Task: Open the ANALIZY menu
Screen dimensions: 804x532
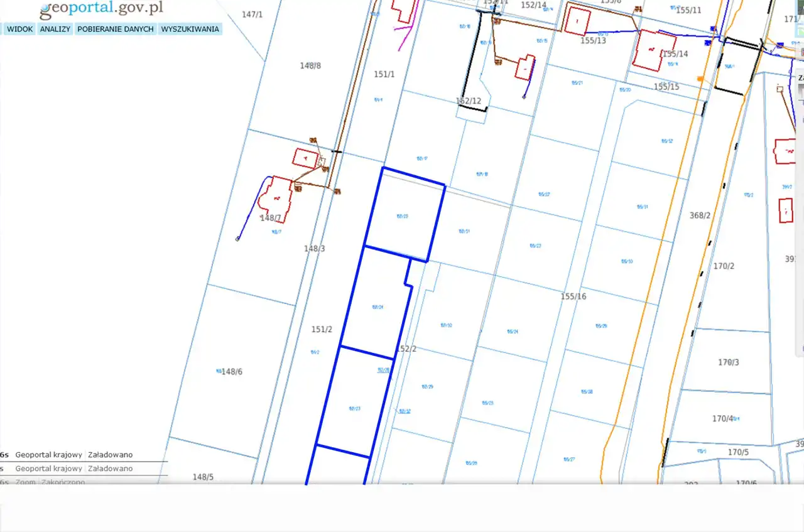Action: [55, 29]
